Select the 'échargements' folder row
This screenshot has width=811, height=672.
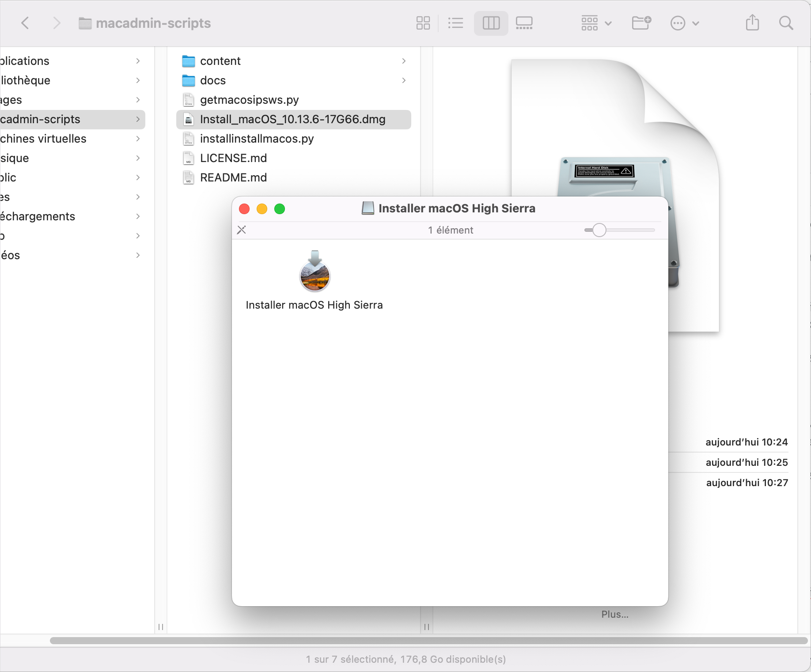coord(72,216)
